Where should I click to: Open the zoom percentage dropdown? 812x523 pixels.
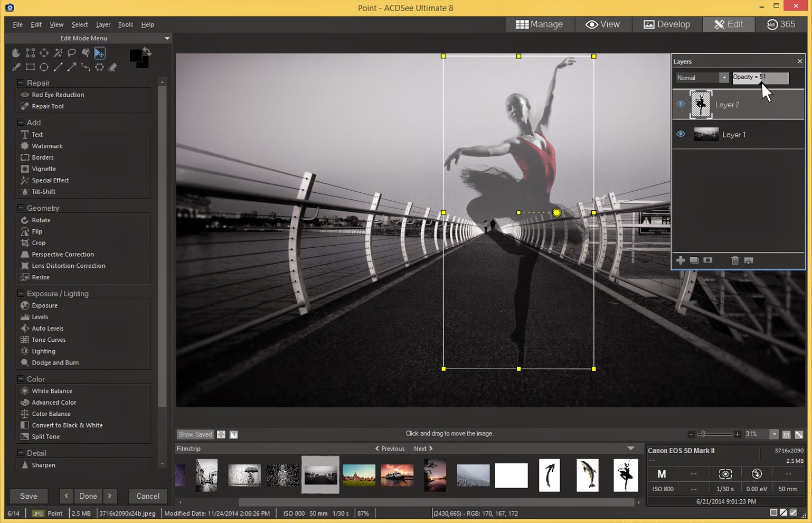coord(774,434)
